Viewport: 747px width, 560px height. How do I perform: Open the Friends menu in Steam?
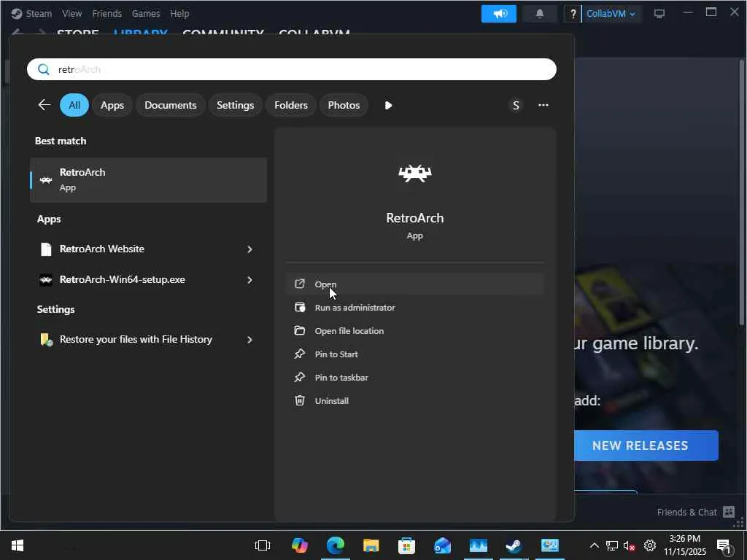pyautogui.click(x=107, y=13)
